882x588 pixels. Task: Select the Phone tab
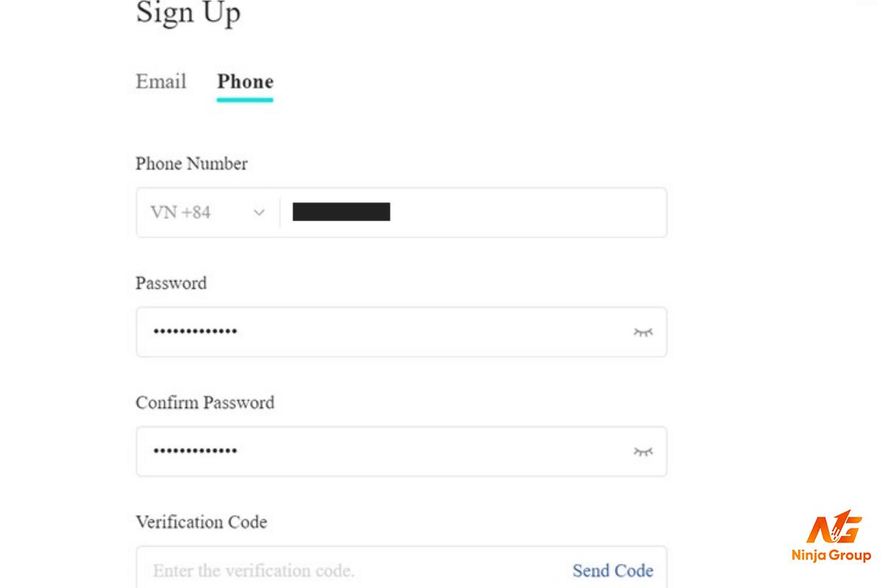tap(245, 82)
